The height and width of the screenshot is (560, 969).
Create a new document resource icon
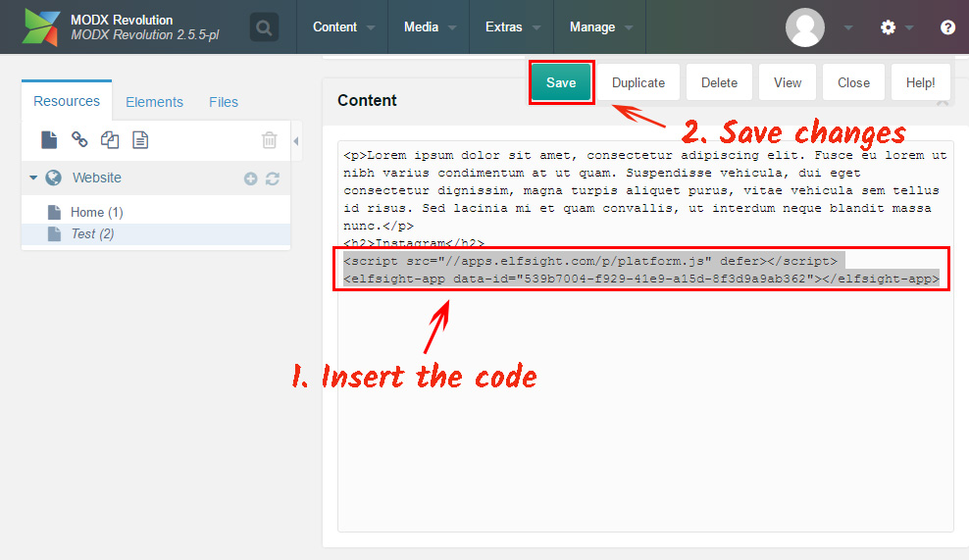click(49, 139)
